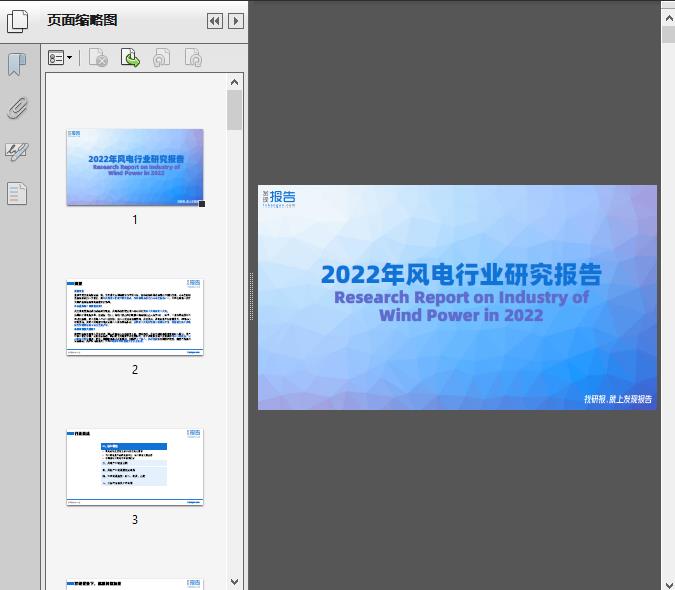Viewport: 675px width, 590px height.
Task: Rotate pages clockwise
Action: [x=193, y=58]
